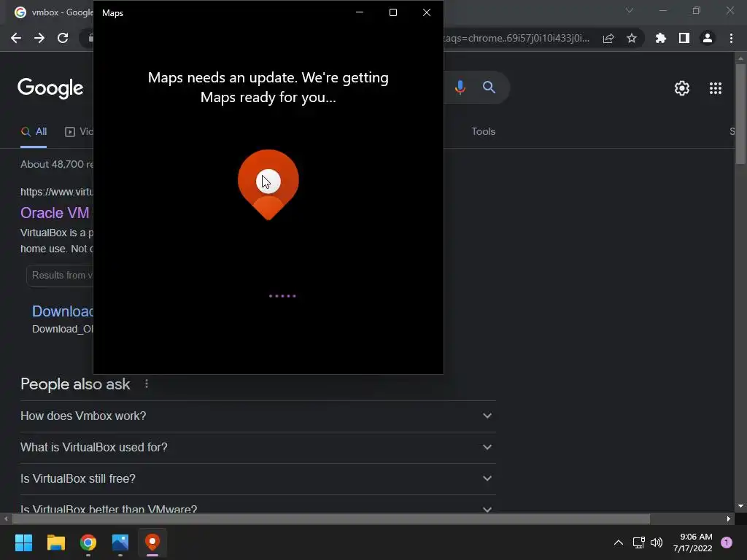Viewport: 747px width, 560px height.
Task: Open Photos app in taskbar
Action: [120, 542]
